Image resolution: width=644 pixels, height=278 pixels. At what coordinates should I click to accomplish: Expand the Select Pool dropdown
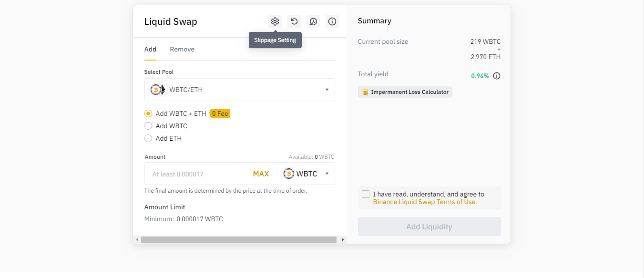pyautogui.click(x=327, y=90)
